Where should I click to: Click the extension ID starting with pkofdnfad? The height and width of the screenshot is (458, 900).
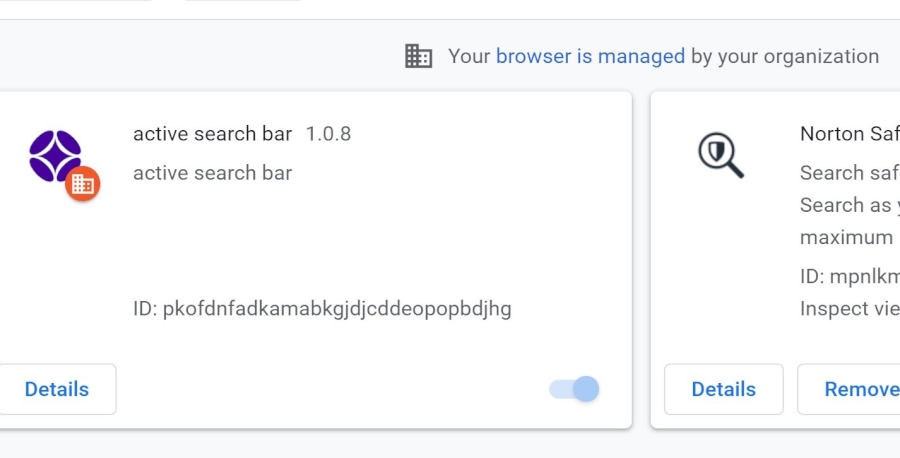[x=322, y=308]
